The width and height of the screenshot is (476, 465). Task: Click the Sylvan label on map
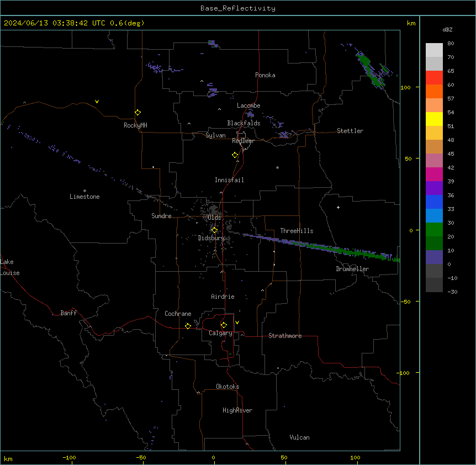pyautogui.click(x=215, y=135)
